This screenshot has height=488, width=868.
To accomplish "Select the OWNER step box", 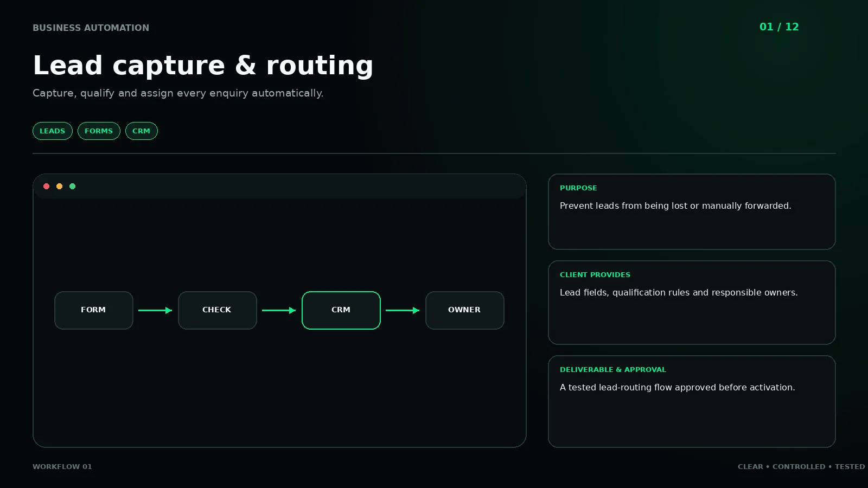I will [465, 310].
